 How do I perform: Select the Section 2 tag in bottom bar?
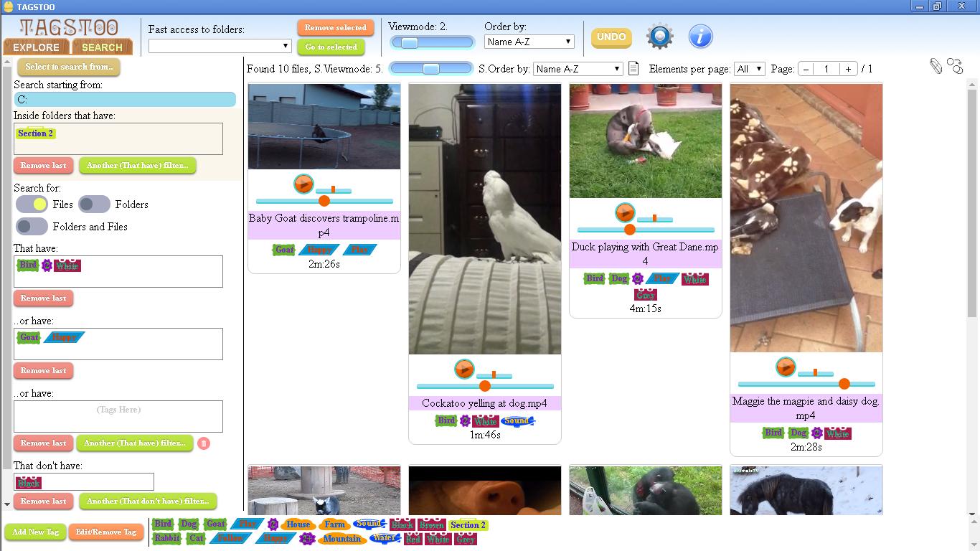468,525
